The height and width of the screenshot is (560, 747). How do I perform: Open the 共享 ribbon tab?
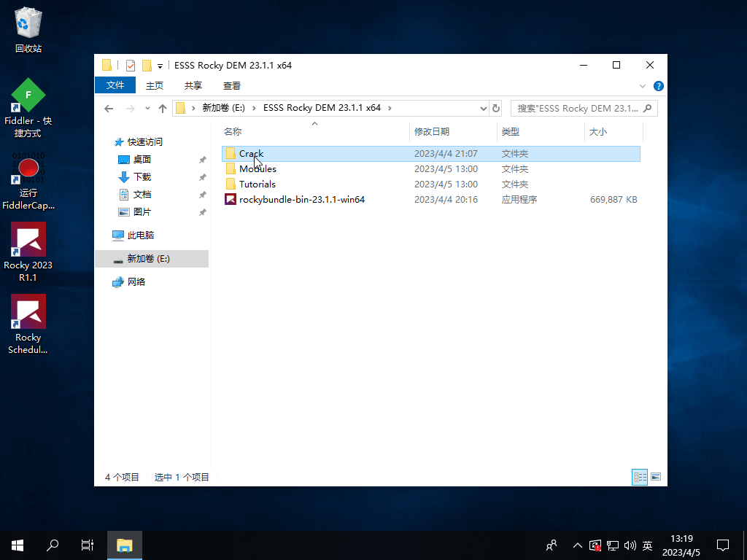pos(193,86)
